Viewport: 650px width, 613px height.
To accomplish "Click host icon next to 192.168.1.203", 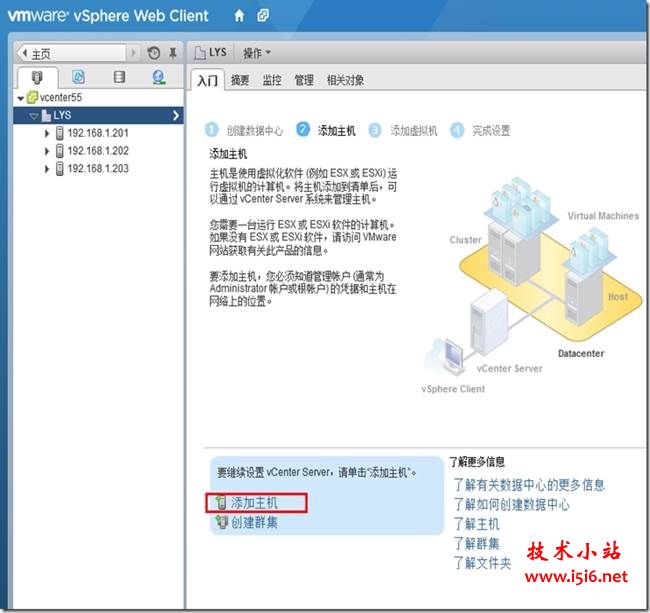I will (60, 169).
